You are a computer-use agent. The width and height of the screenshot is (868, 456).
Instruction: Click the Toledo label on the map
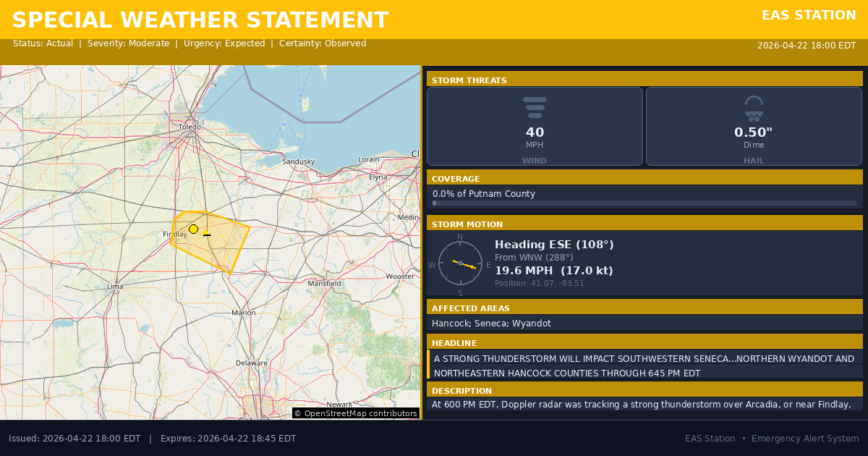(190, 127)
